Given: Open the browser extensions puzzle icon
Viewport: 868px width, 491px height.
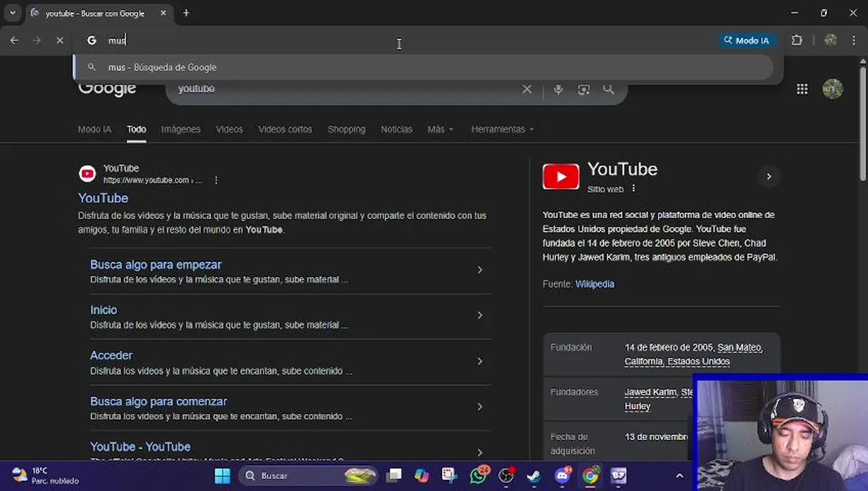Looking at the screenshot, I should click(x=797, y=41).
